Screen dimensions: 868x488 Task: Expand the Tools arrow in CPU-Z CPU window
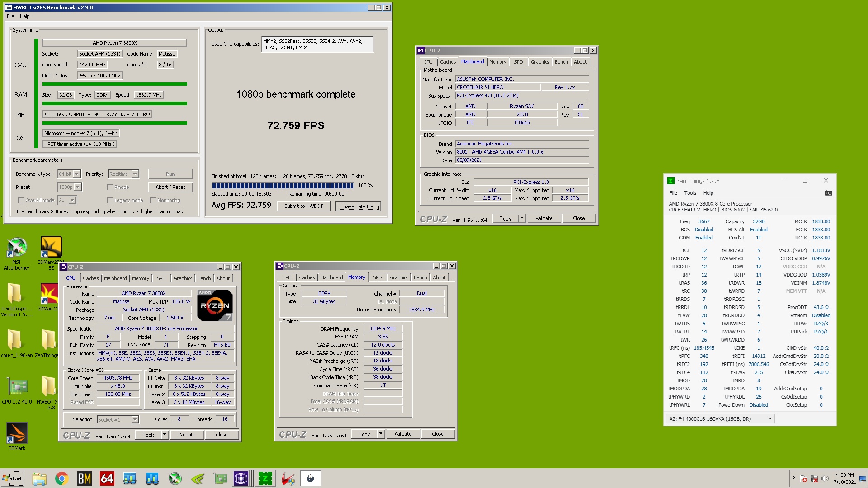(x=165, y=435)
